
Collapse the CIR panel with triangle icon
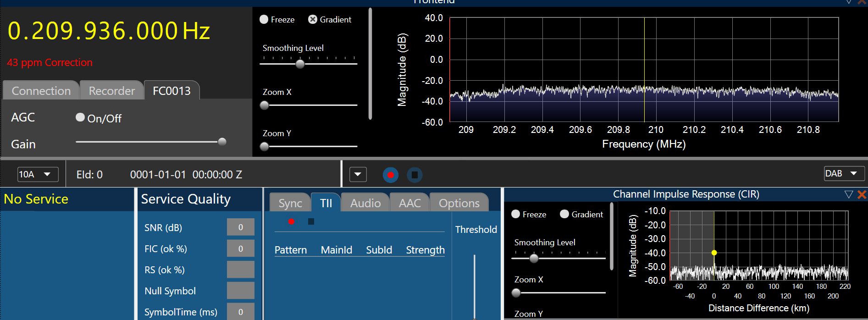click(848, 194)
